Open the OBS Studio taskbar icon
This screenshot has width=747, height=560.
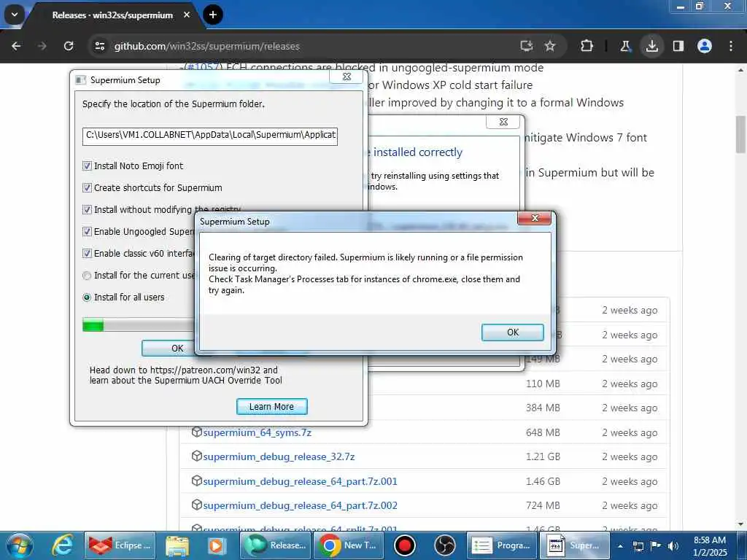click(x=445, y=545)
